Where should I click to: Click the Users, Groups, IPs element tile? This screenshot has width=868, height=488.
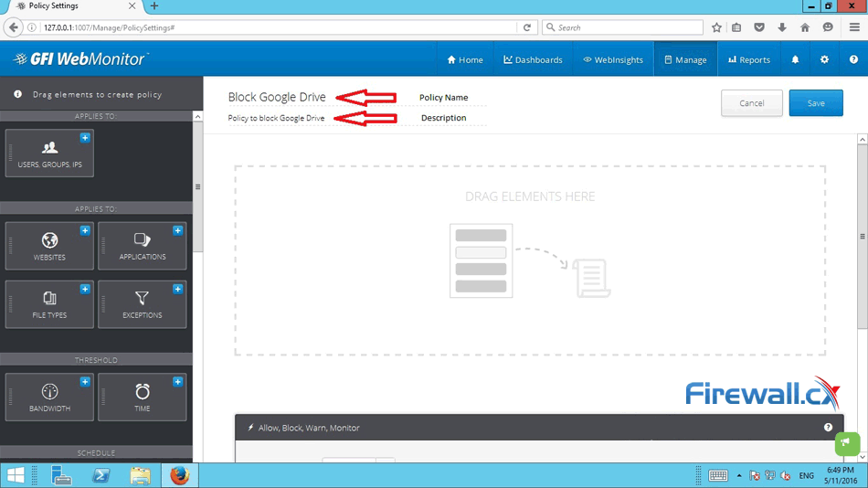click(x=49, y=154)
